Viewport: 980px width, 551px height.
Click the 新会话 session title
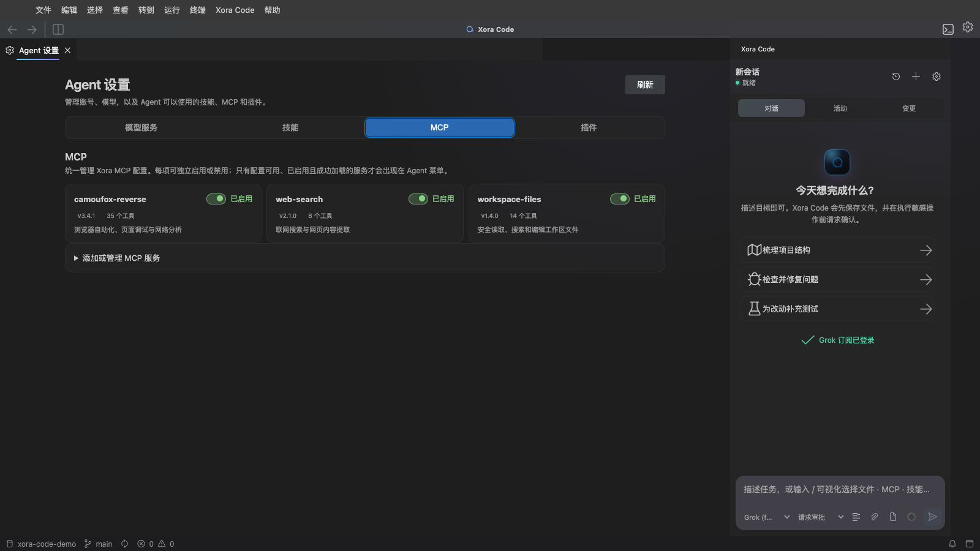[x=747, y=72]
